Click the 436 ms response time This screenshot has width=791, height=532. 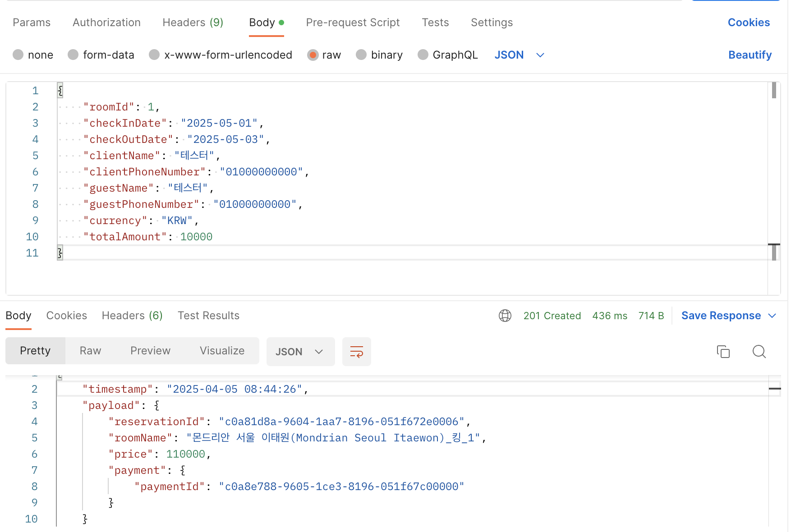[x=610, y=316]
